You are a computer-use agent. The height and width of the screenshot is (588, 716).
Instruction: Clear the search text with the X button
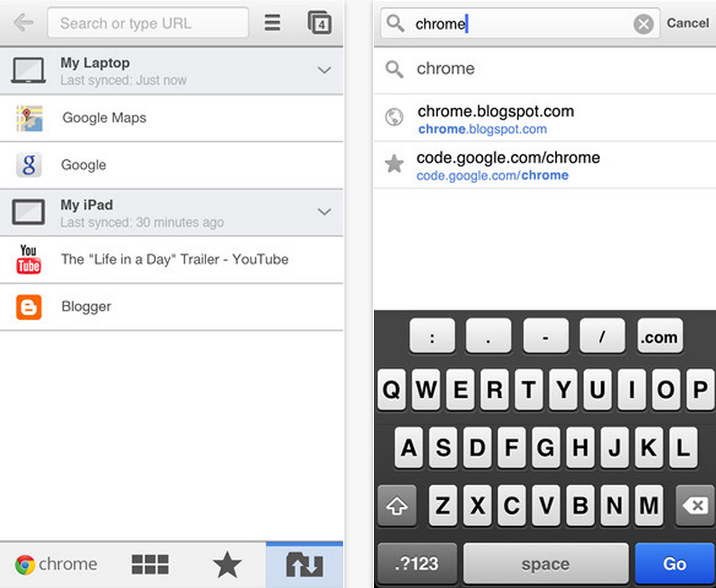[644, 24]
